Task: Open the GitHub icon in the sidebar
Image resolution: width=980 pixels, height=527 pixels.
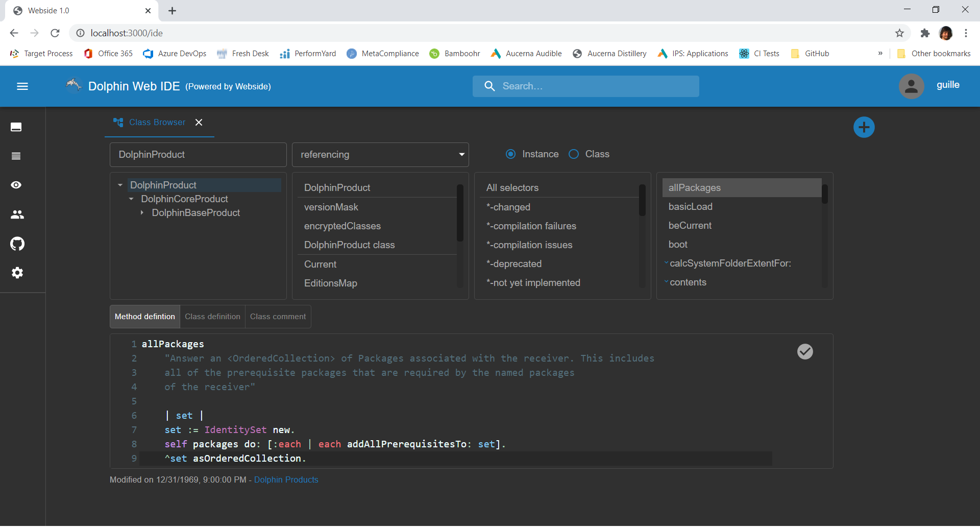Action: coord(17,244)
